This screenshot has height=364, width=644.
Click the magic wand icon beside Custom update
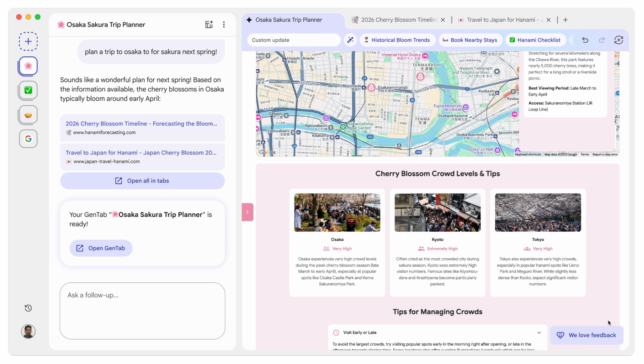350,40
